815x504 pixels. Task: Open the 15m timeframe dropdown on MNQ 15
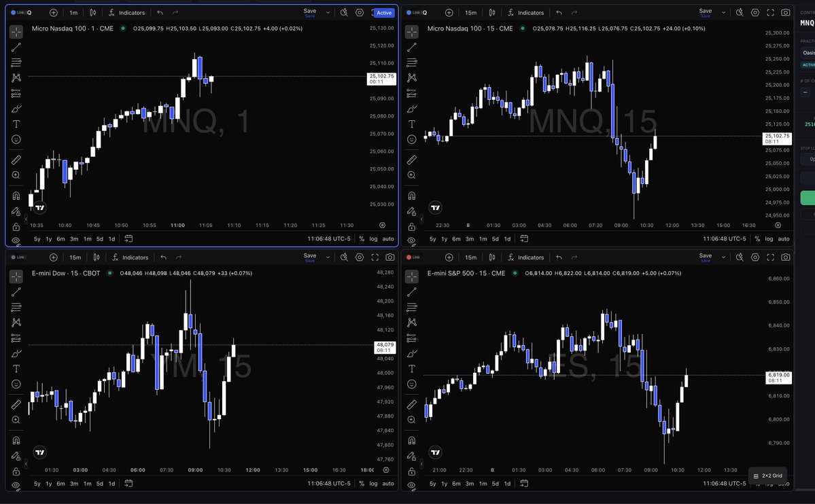[x=470, y=12]
